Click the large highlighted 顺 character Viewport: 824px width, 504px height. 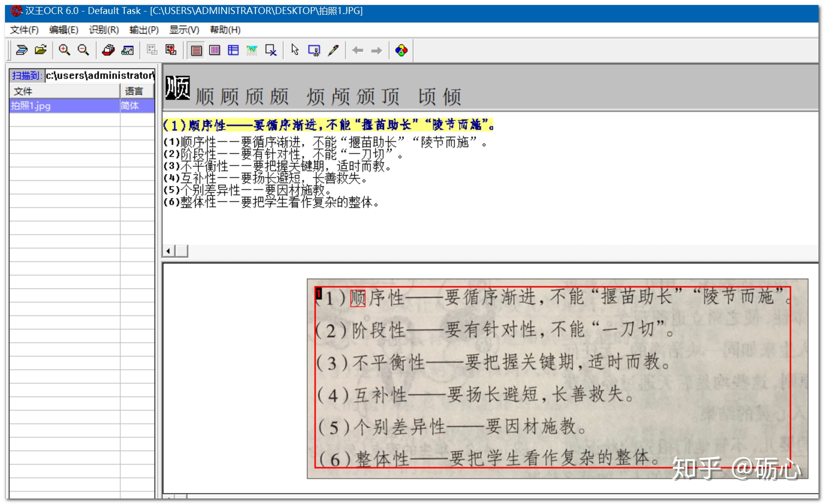pos(178,88)
